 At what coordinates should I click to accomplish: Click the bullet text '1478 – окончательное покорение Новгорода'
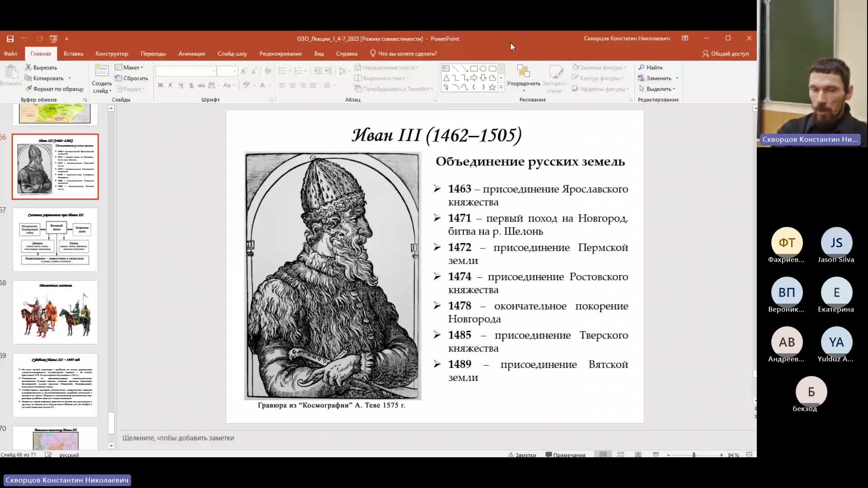pos(538,312)
